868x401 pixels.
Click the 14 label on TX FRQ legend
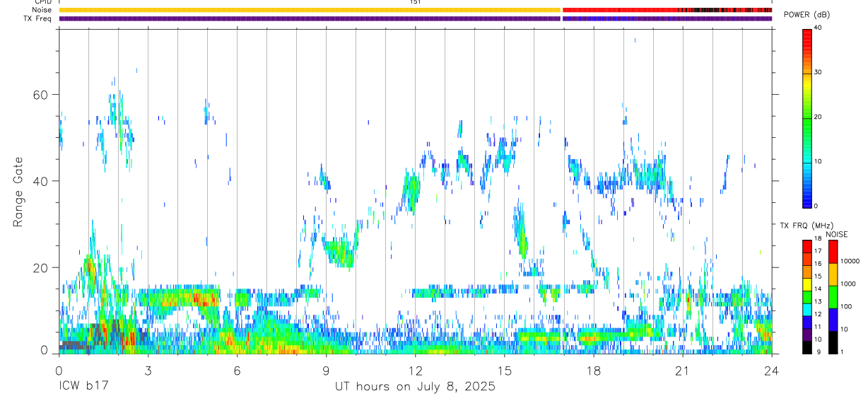(818, 289)
